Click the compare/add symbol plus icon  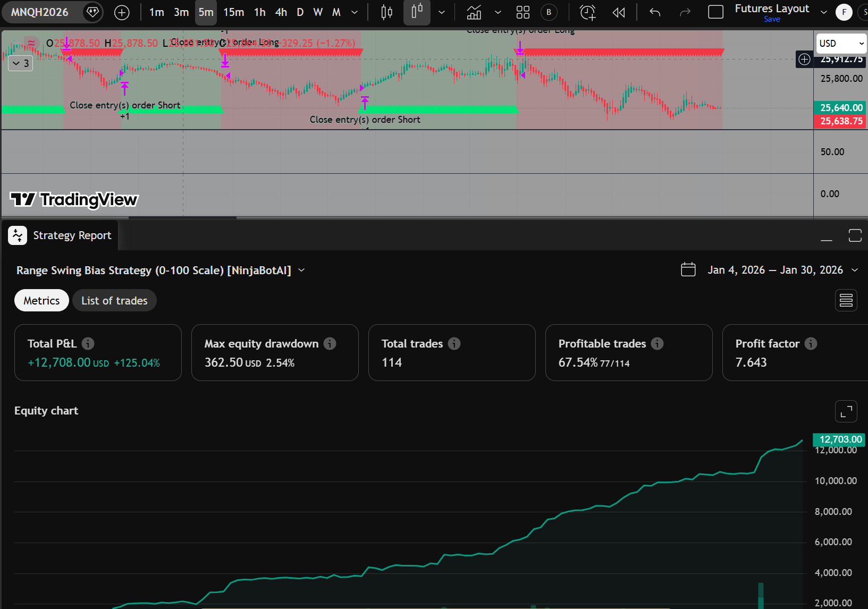122,13
